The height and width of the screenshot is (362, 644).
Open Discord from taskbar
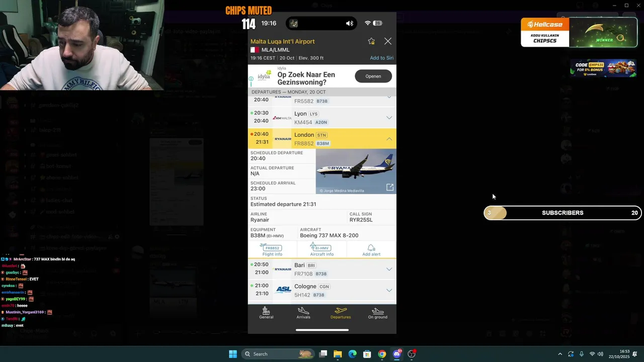point(397,354)
